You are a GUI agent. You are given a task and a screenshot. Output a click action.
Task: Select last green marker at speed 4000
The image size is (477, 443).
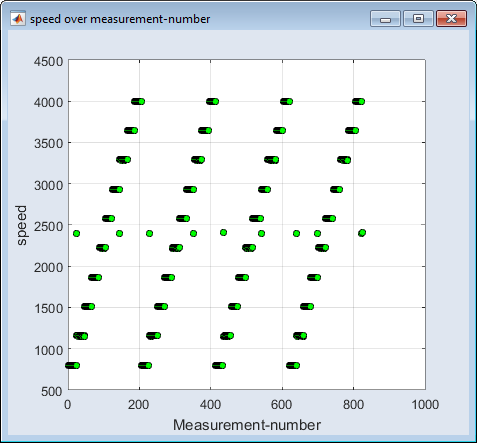point(361,101)
